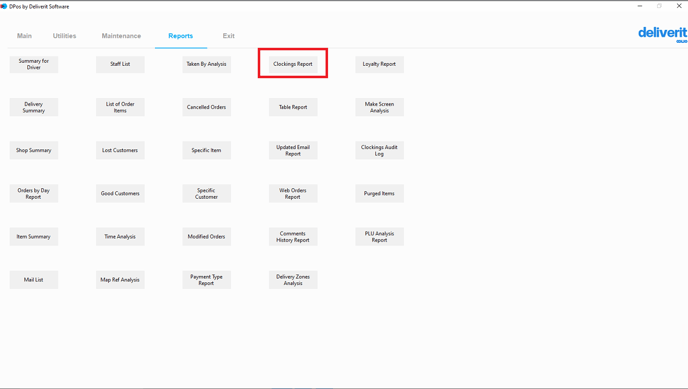
Task: Select the Exit tab
Action: coord(228,36)
